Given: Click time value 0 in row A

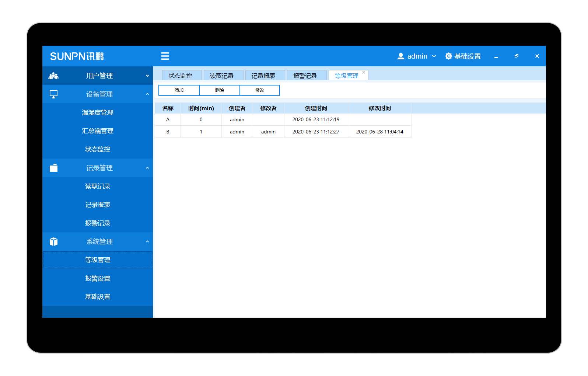Looking at the screenshot, I should (x=201, y=119).
